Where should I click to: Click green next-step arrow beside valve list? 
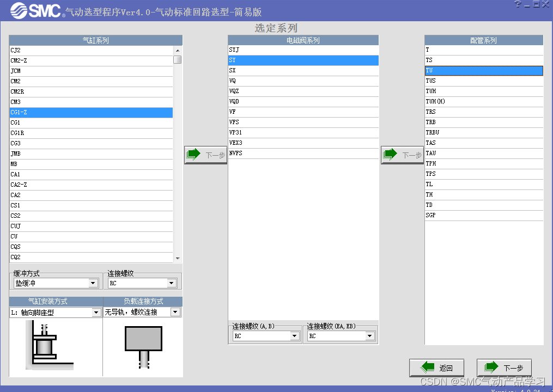(x=402, y=155)
